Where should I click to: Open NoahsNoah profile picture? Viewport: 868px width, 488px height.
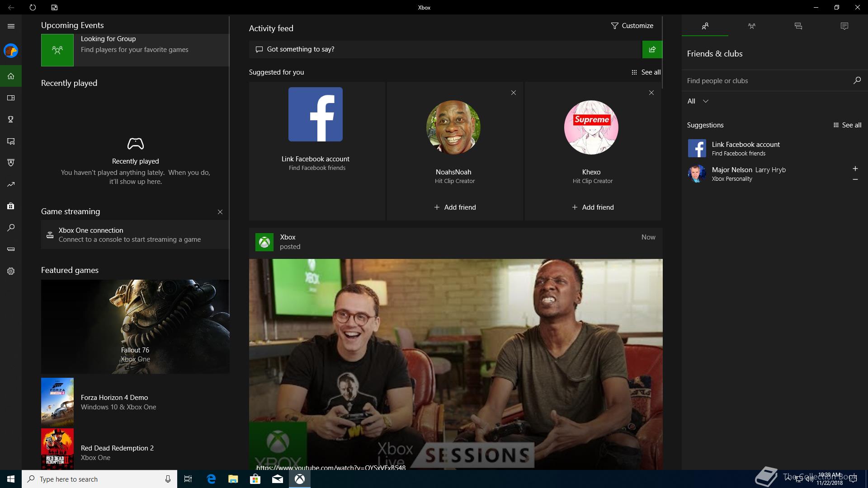tap(453, 127)
